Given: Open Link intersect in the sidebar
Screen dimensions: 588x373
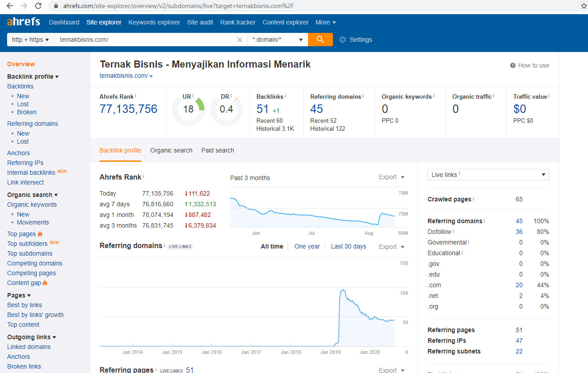Looking at the screenshot, I should [x=25, y=182].
